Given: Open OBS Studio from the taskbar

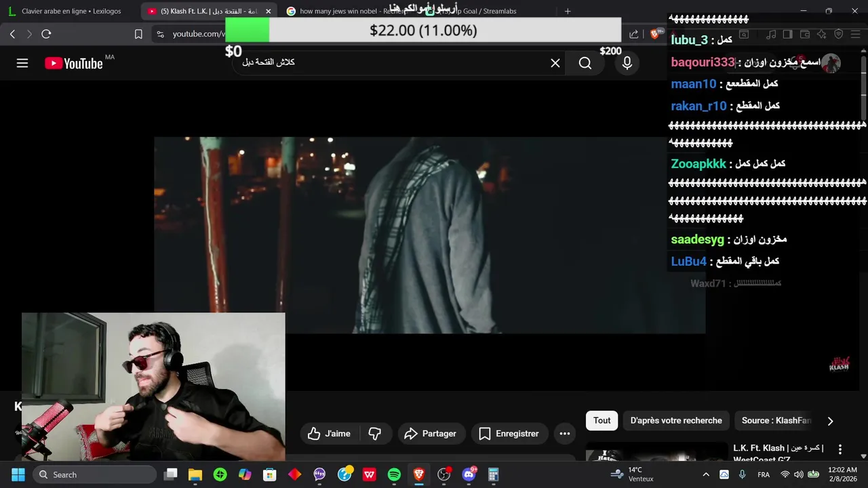Looking at the screenshot, I should 444,474.
